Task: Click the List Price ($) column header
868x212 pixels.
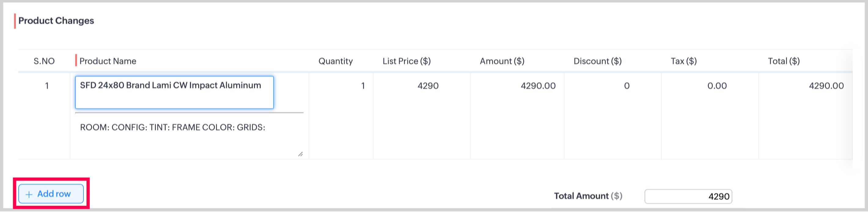Action: click(406, 61)
